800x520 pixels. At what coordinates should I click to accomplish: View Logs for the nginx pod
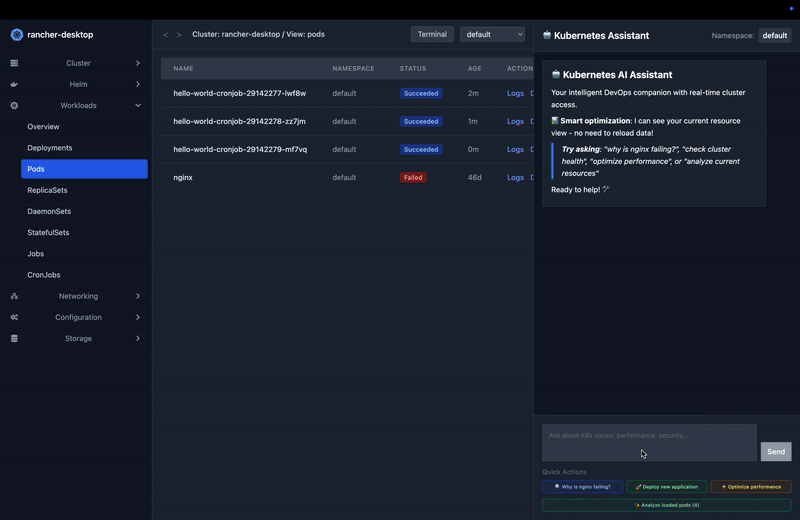[x=515, y=178]
